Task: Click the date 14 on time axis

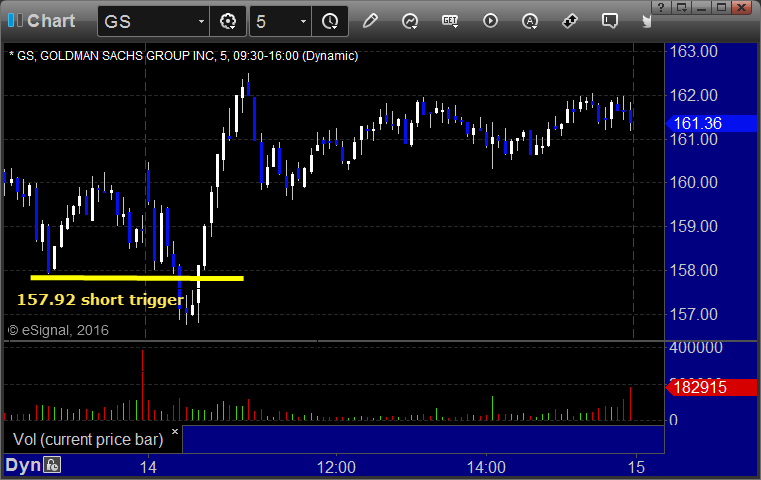Action: [x=148, y=467]
